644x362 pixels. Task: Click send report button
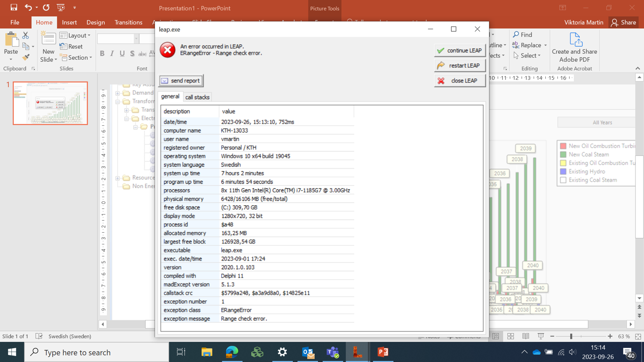tap(181, 81)
